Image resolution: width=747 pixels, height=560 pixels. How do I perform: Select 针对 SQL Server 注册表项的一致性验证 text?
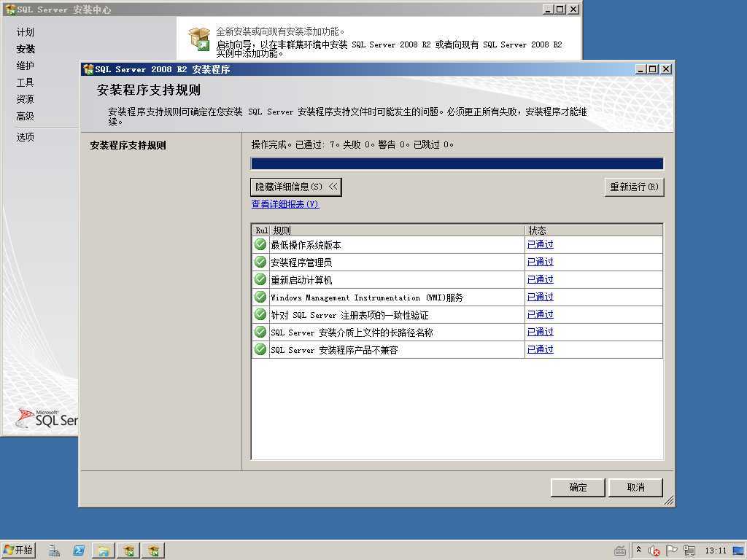tap(349, 315)
